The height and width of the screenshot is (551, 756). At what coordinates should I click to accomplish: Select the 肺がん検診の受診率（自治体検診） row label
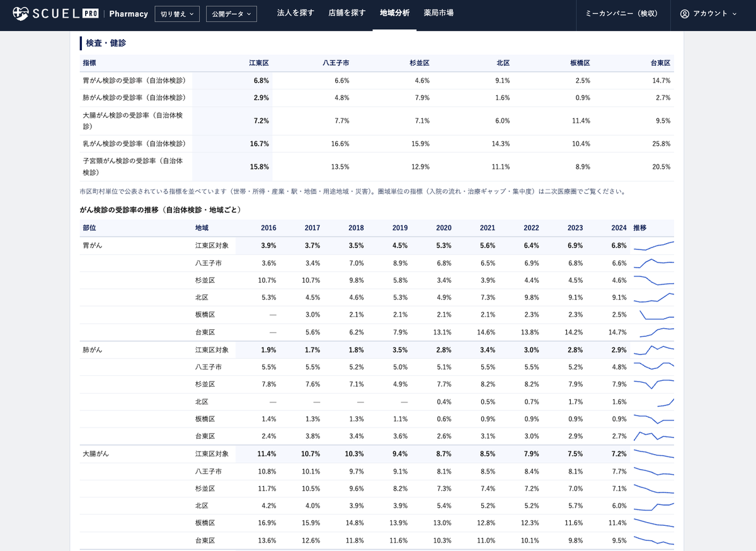134,98
